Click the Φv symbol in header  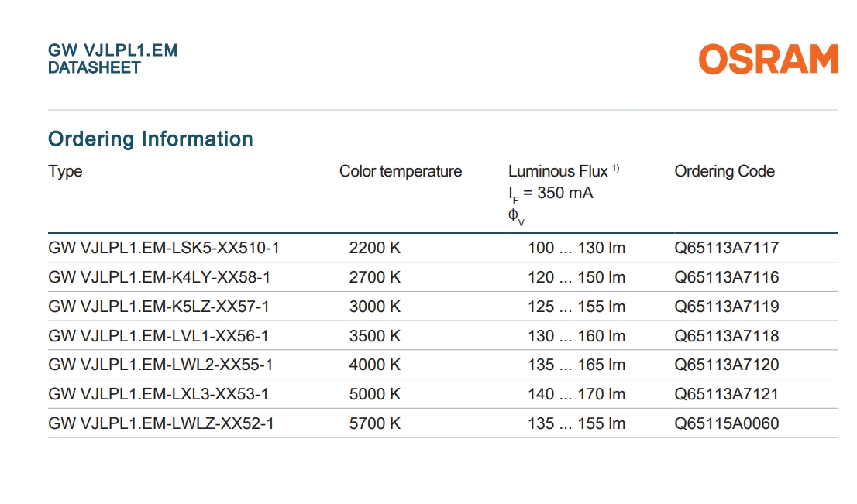point(516,217)
